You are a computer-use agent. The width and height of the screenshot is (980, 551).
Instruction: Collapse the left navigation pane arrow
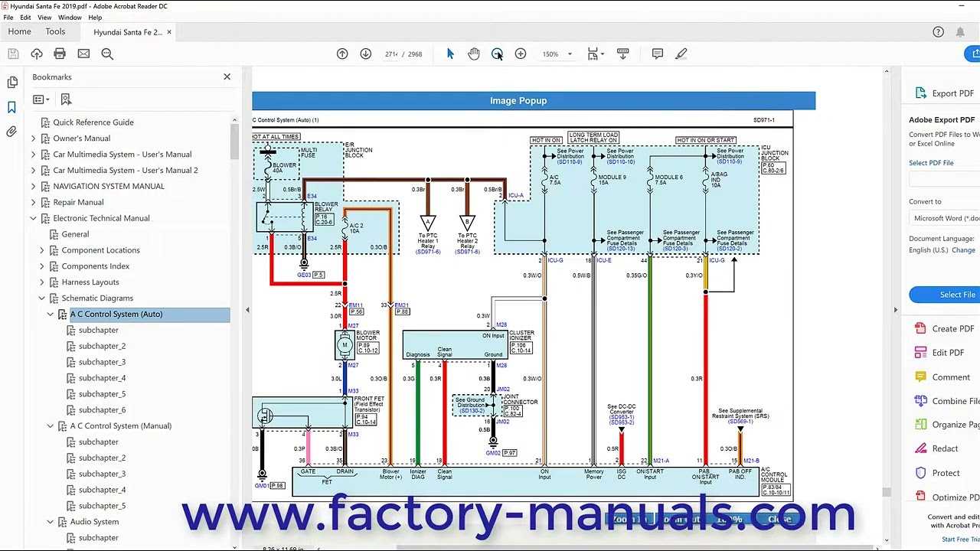247,310
